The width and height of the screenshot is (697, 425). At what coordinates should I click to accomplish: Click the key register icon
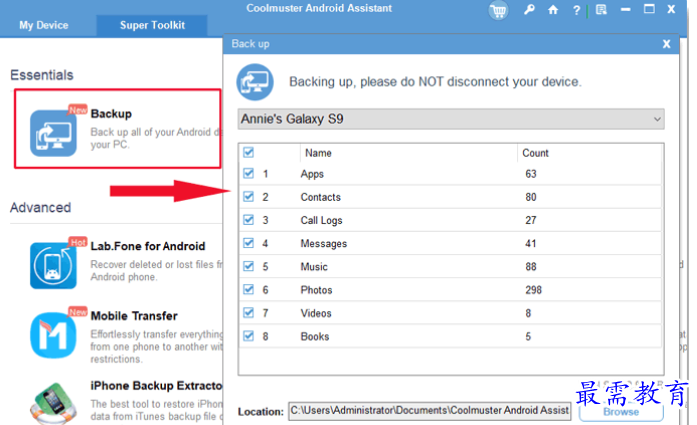click(x=529, y=9)
